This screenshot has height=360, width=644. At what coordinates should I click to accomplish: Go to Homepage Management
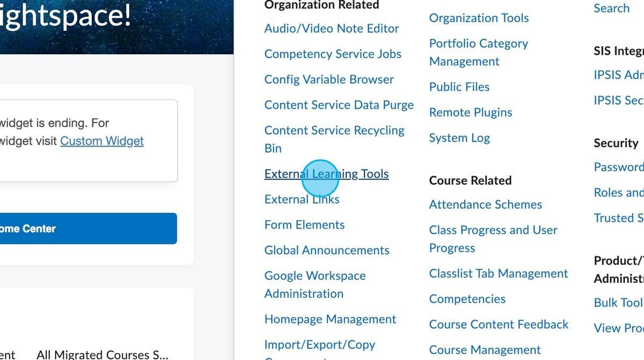pos(330,319)
